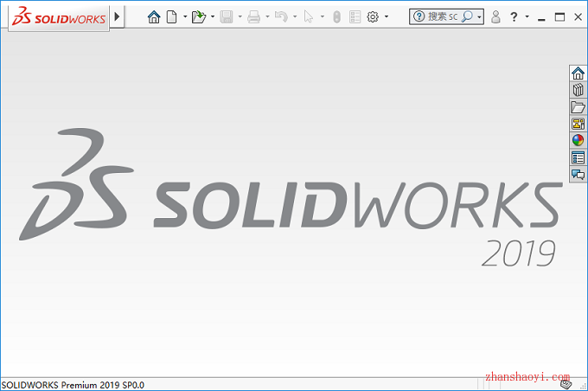Expand the Save dropdown arrow
The image size is (588, 391).
click(240, 17)
